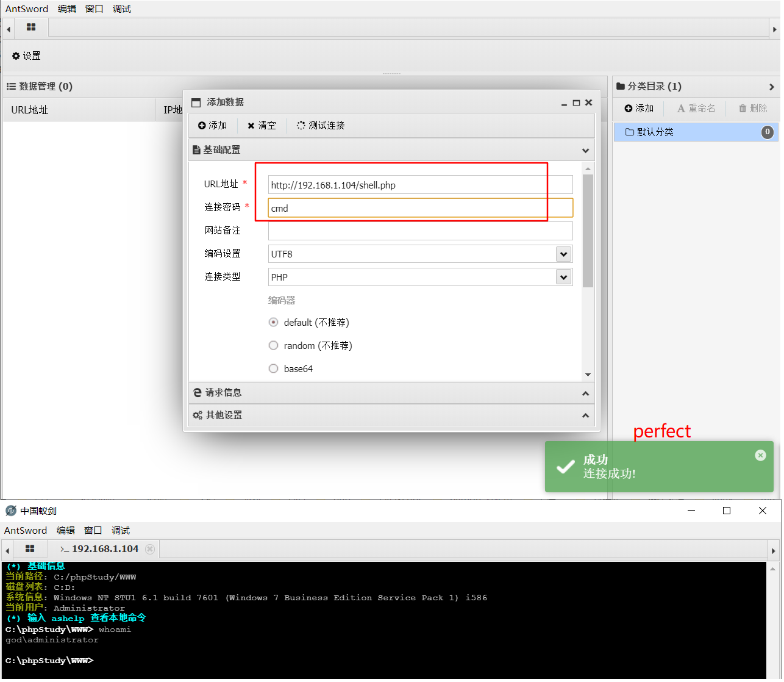Image resolution: width=784 pixels, height=682 pixels.
Task: Open 设置 gear settings button
Action: point(26,56)
